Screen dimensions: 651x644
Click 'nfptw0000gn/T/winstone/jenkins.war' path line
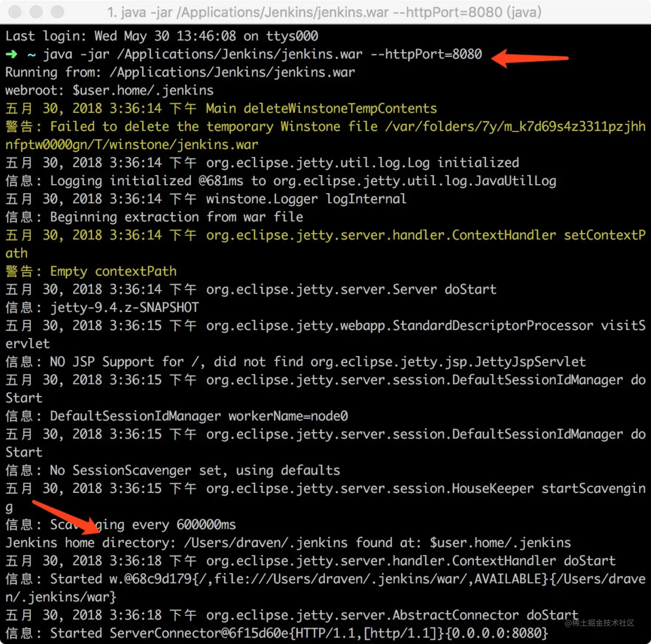coord(132,145)
